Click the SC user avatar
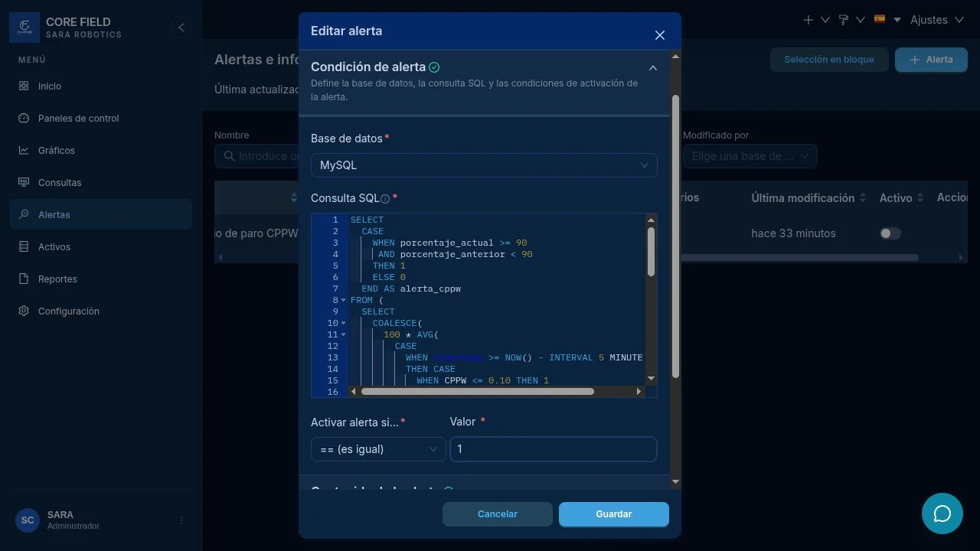Screen dimensions: 980x551 click(28, 520)
